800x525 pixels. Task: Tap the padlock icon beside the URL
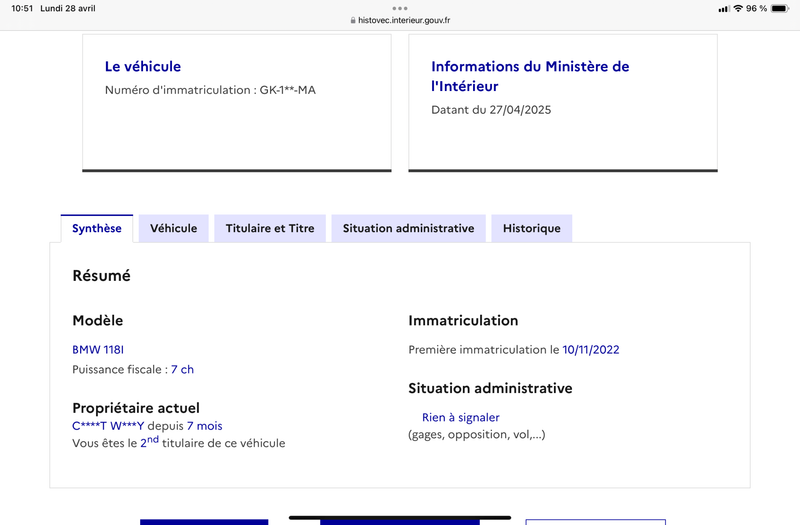tap(352, 20)
